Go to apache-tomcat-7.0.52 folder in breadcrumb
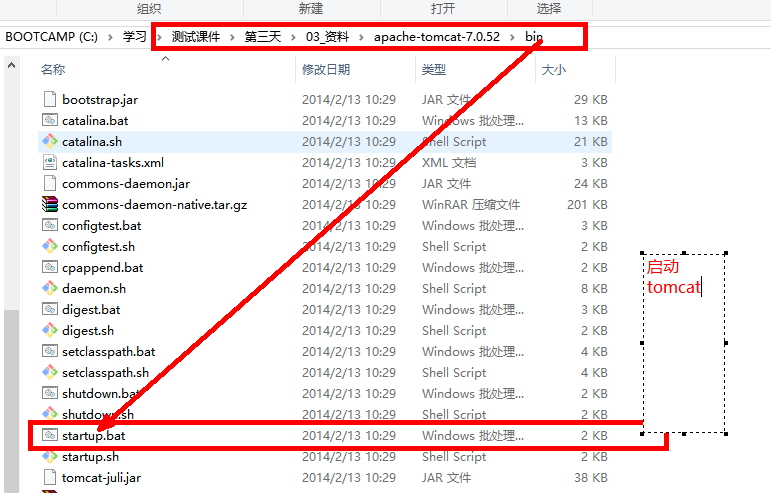The image size is (771, 493). click(437, 37)
